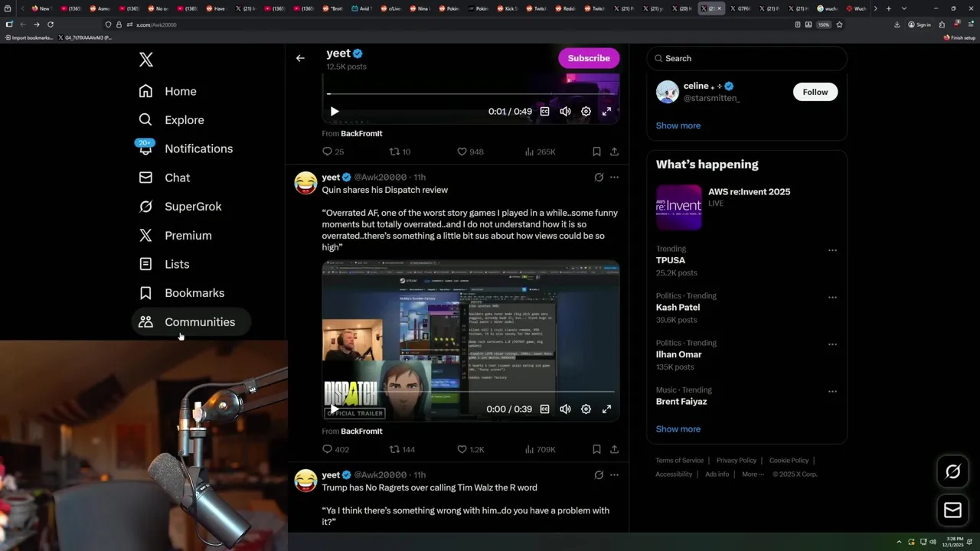This screenshot has height=551, width=980.
Task: Open settings gear on the 0:49 video
Action: (x=586, y=111)
